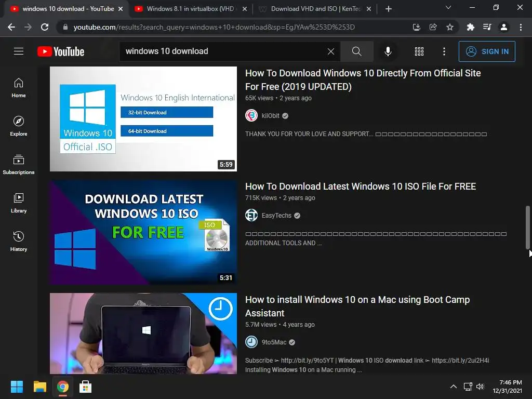Image resolution: width=532 pixels, height=399 pixels.
Task: Open the volume icon in system tray
Action: 480,387
